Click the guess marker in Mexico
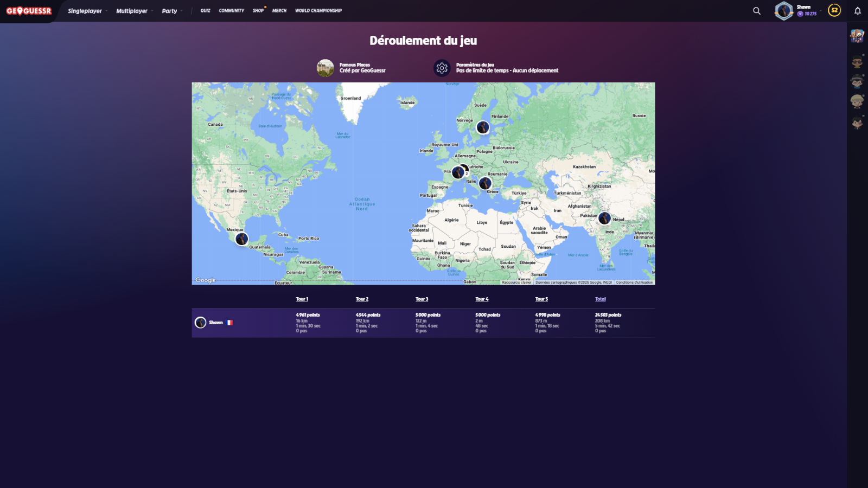 241,239
